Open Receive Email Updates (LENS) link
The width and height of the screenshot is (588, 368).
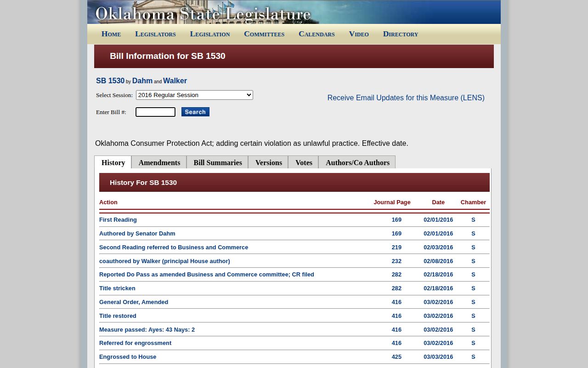tap(406, 98)
